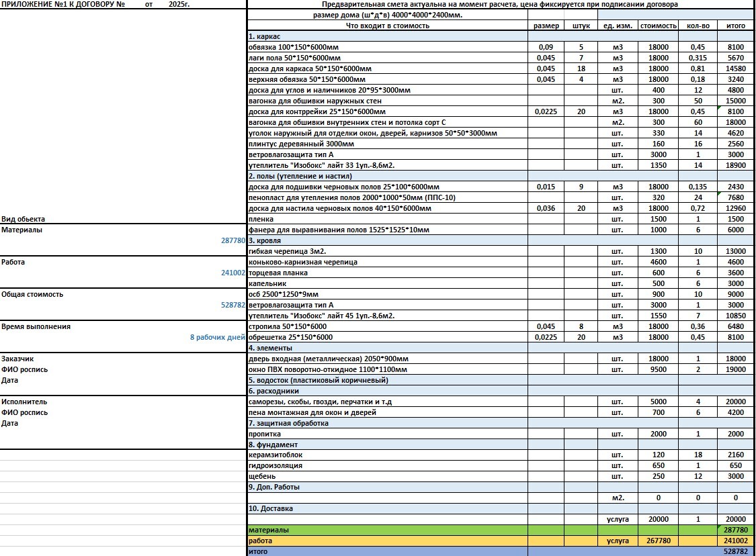756x556 pixels.
Task: Select the "гибкая черепица 3м2." cell
Action: click(388, 251)
